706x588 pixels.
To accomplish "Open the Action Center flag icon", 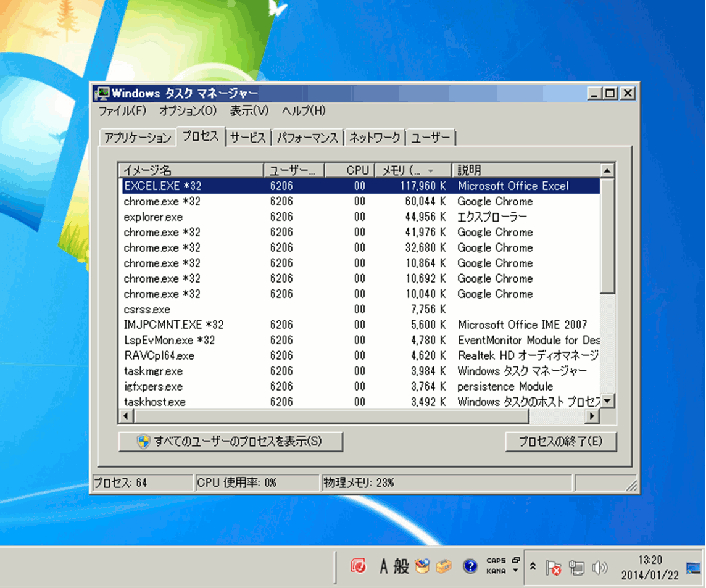I will [554, 568].
